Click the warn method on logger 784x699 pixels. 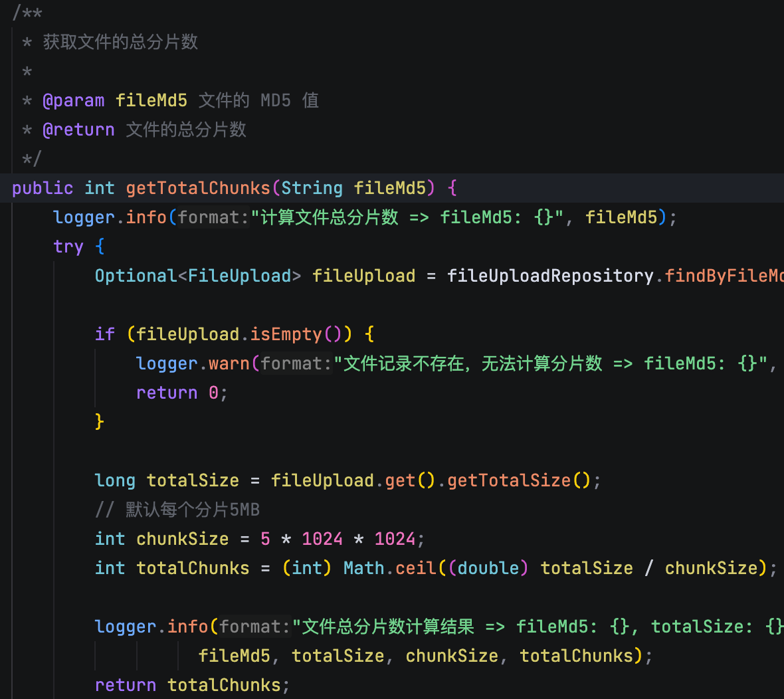[229, 363]
